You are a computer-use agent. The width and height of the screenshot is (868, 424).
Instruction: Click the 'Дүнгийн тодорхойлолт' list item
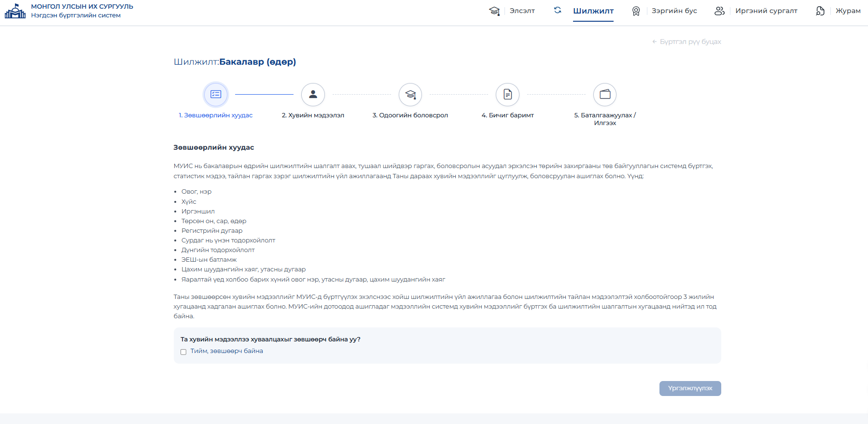pyautogui.click(x=218, y=250)
